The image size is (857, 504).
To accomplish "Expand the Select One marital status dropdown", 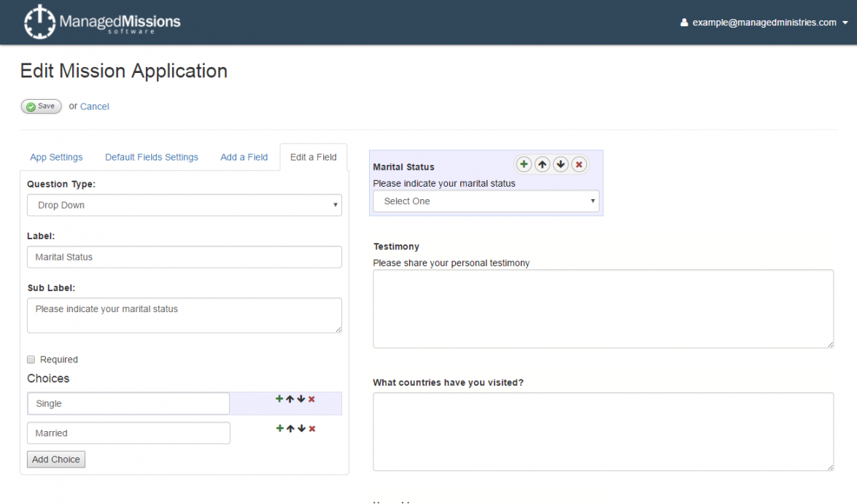I will click(x=486, y=201).
